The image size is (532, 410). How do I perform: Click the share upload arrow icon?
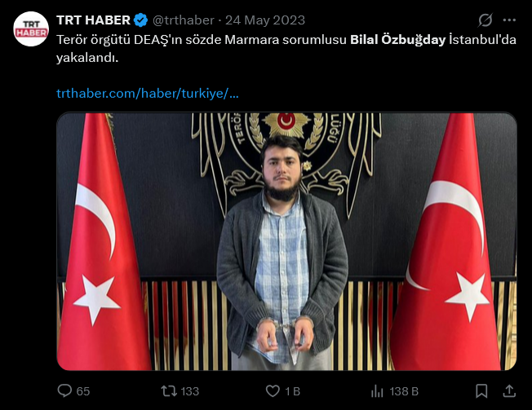tap(509, 391)
